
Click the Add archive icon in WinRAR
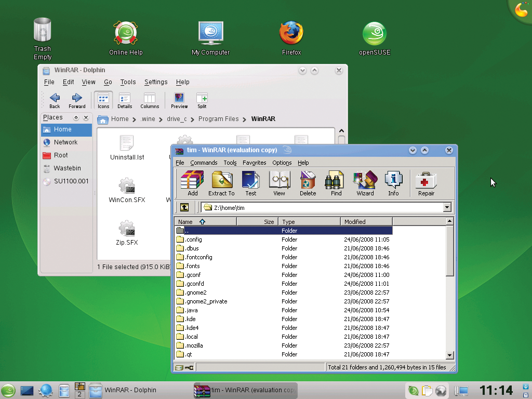click(x=192, y=183)
